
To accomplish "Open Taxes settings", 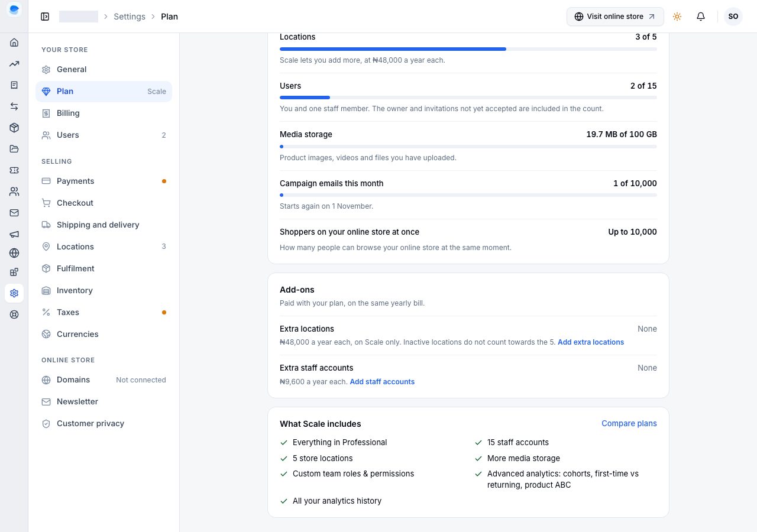I will click(x=104, y=313).
